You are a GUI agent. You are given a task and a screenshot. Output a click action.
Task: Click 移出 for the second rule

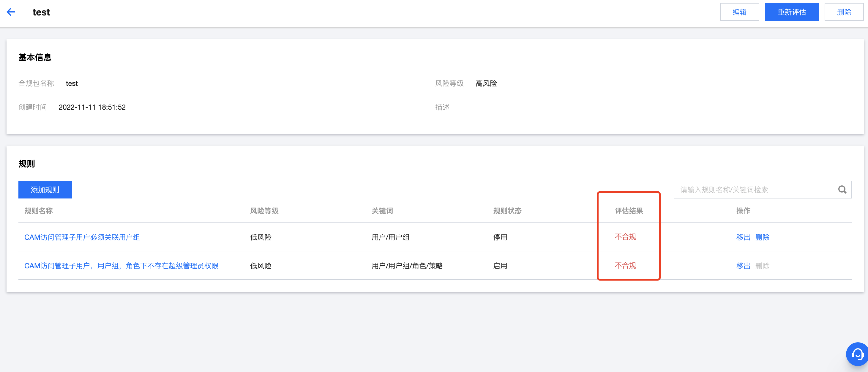click(743, 266)
